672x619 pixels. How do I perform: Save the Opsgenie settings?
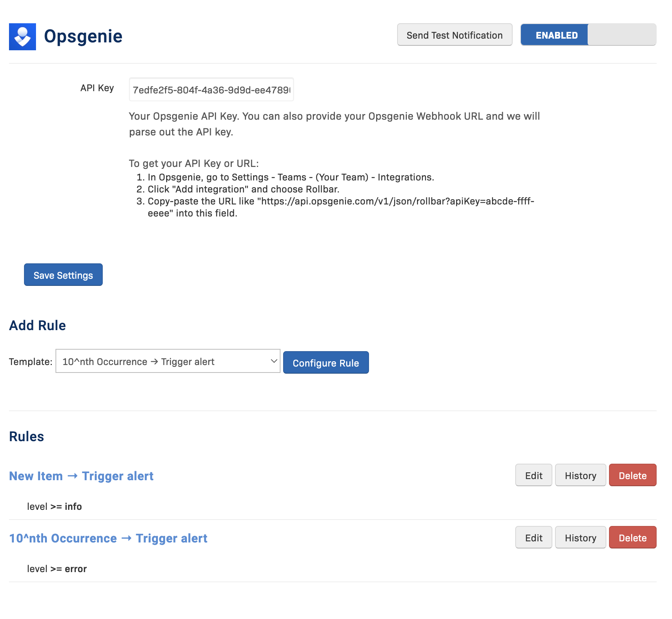[x=63, y=275]
